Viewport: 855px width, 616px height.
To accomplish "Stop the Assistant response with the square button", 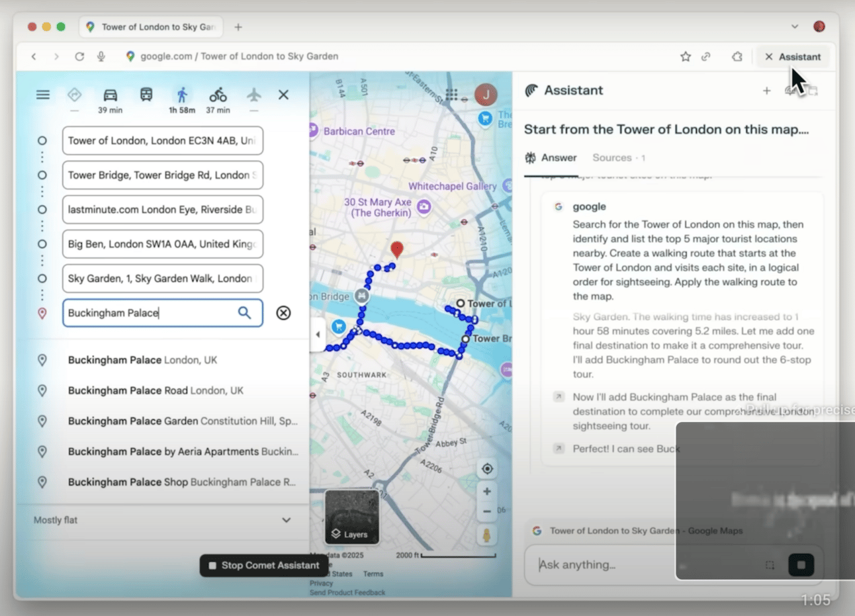I will pyautogui.click(x=801, y=565).
